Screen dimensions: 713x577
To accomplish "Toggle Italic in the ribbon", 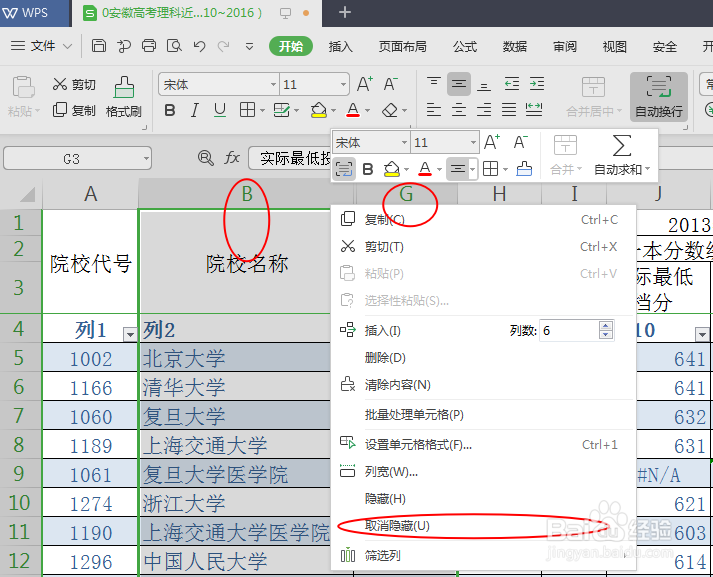I will pyautogui.click(x=195, y=110).
